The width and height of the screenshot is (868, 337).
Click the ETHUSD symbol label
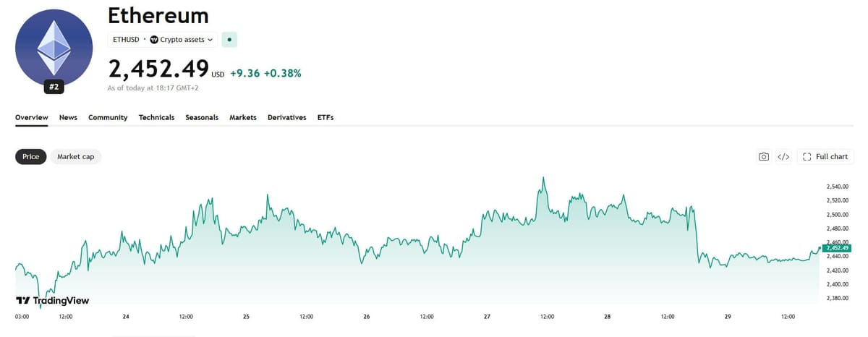pyautogui.click(x=127, y=40)
